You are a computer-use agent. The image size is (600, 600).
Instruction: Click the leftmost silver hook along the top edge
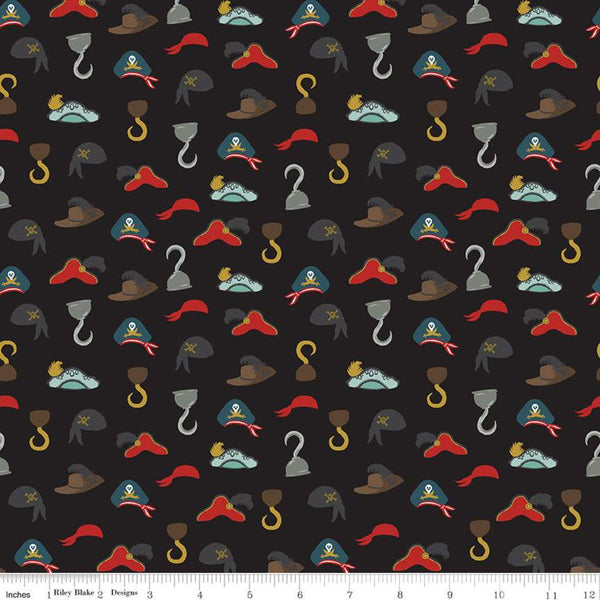pos(178,11)
